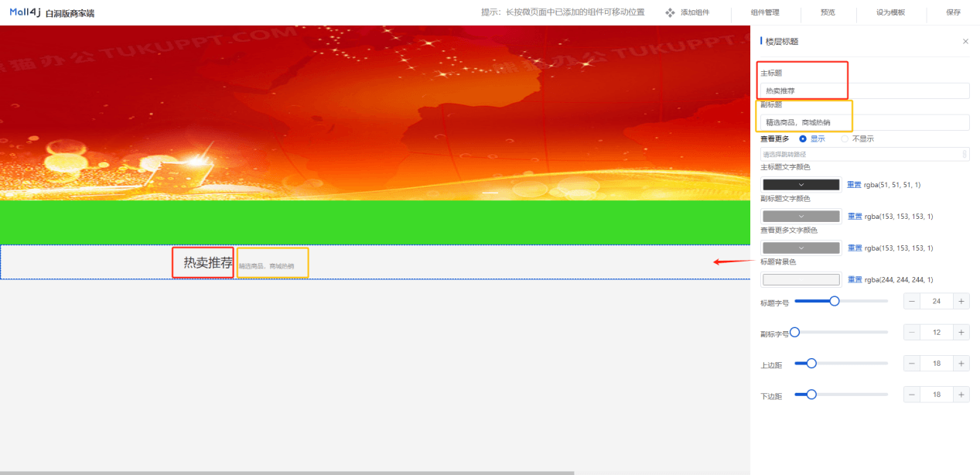
Task: Close the 楼层标题 panel
Action: (x=965, y=41)
